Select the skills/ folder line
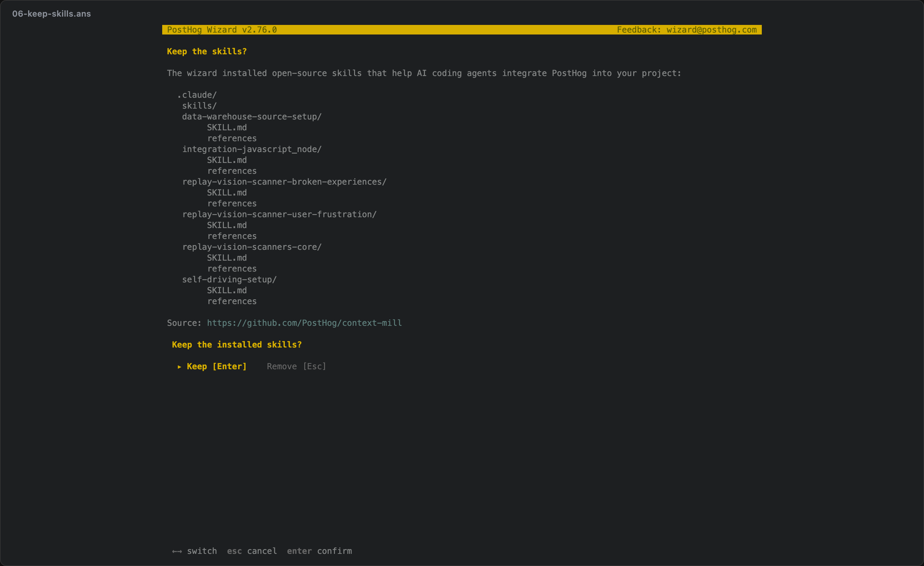Viewport: 924px width, 566px height. point(200,106)
